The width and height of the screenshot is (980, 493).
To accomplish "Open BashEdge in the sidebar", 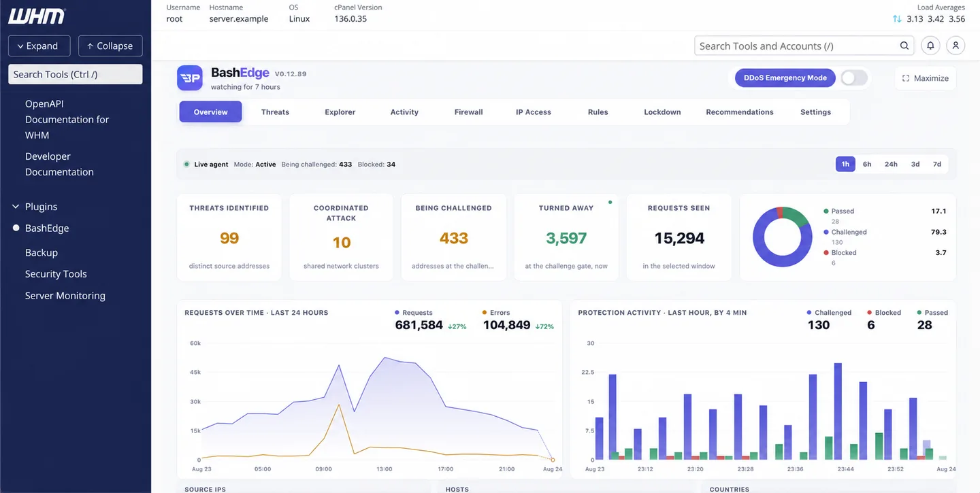I will coord(47,228).
